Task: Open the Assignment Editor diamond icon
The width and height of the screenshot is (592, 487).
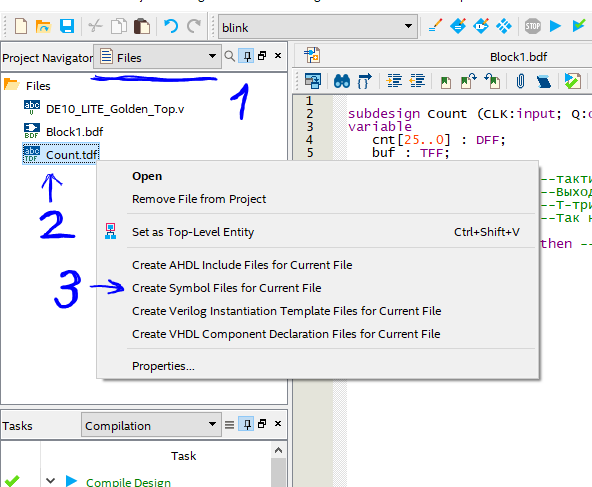Action: (458, 26)
